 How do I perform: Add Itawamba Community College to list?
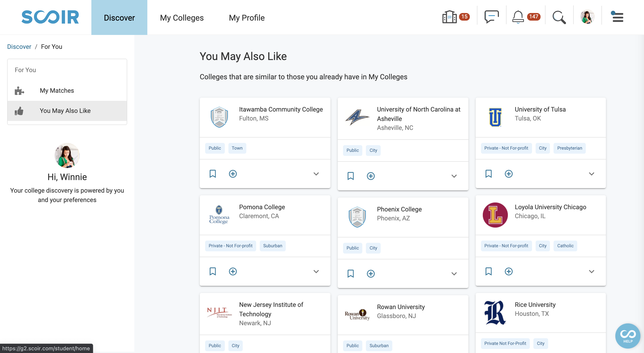[x=233, y=174]
